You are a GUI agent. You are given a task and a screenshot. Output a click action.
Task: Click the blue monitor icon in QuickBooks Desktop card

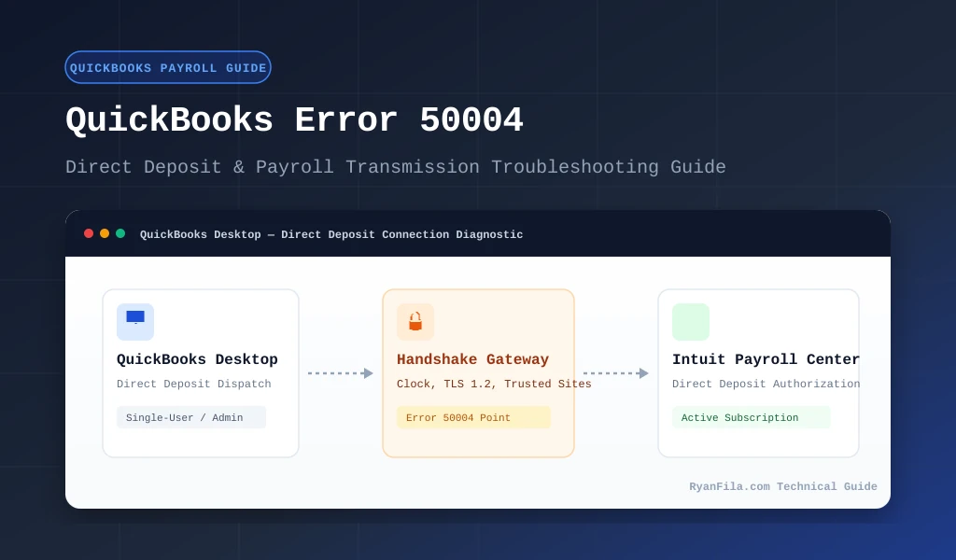[135, 322]
